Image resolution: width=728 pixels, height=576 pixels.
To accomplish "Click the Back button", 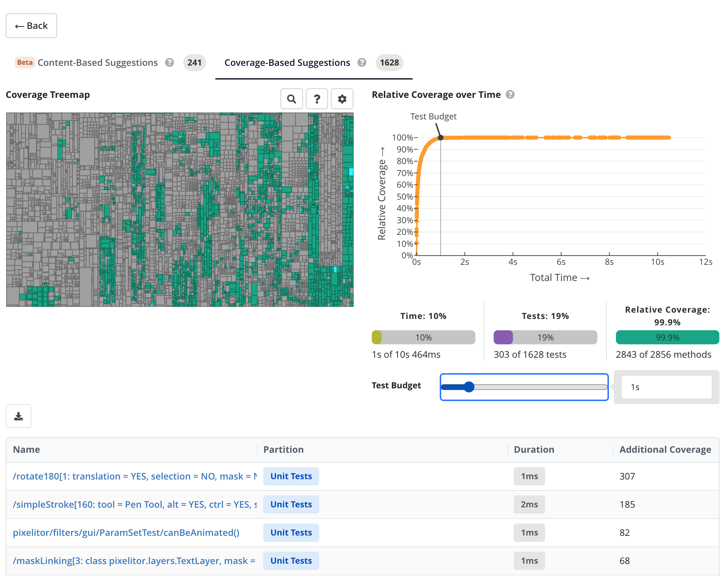I will click(x=31, y=26).
